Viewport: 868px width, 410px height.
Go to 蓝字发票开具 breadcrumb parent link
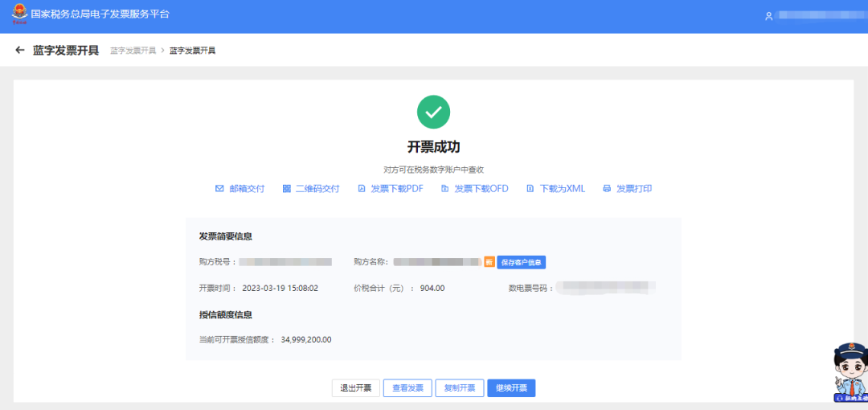pos(133,51)
